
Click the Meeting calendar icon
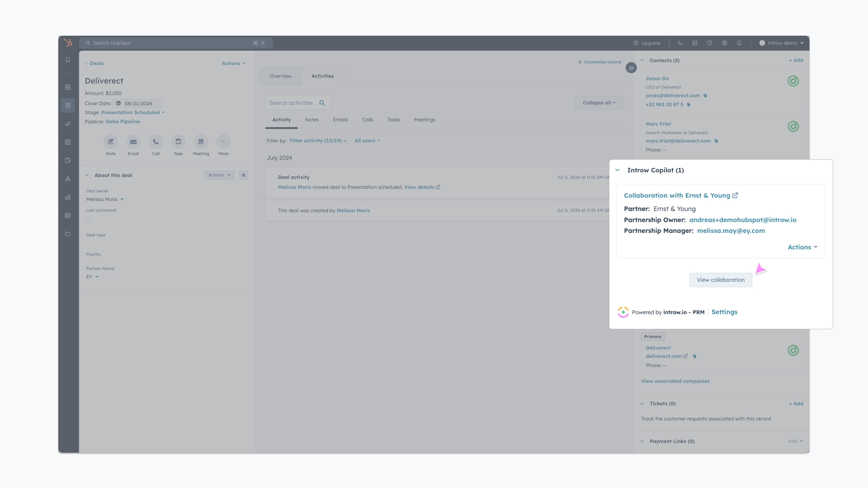click(x=201, y=142)
